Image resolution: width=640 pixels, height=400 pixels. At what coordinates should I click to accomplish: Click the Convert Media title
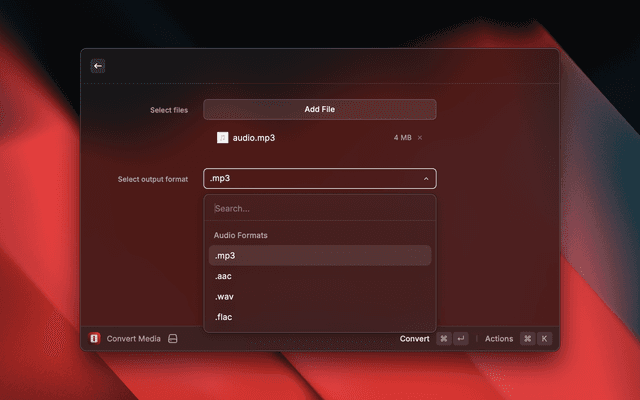point(133,339)
